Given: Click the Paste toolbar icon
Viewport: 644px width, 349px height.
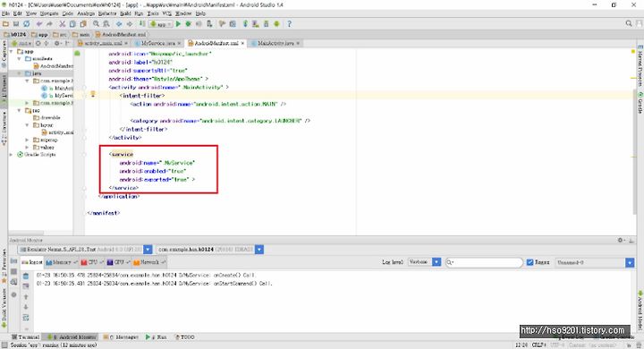Looking at the screenshot, I should (x=83, y=24).
